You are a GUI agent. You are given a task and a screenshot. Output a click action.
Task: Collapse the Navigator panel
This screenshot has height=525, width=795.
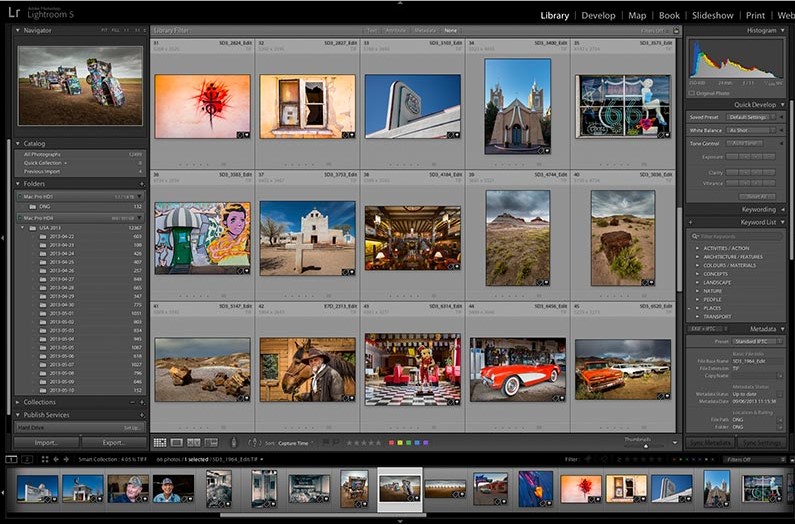tap(18, 30)
